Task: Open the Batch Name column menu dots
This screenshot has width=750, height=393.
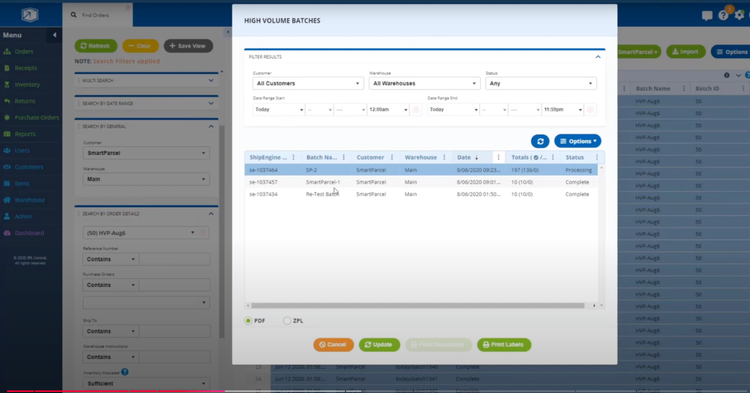Action: (344, 157)
